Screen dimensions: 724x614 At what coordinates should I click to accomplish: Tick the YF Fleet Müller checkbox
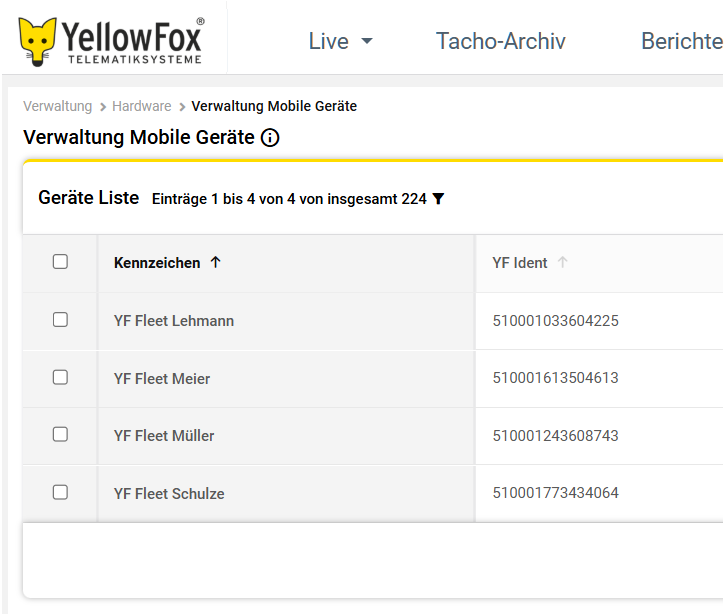60,435
